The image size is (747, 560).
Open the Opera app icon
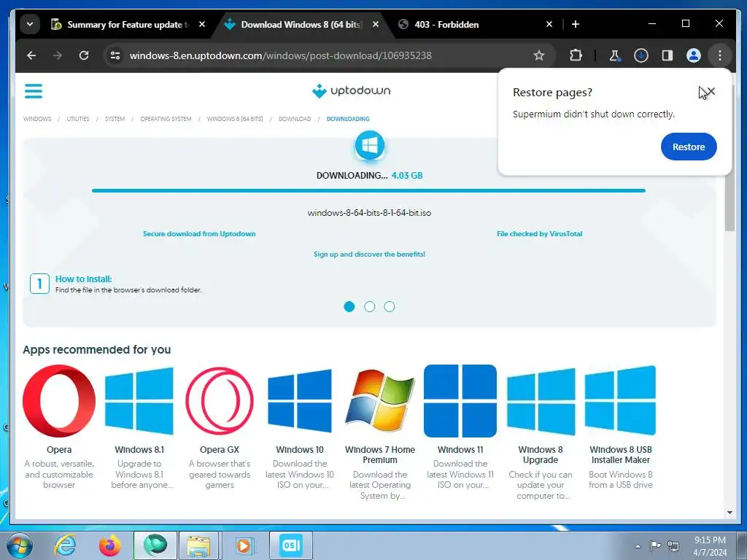click(x=59, y=401)
